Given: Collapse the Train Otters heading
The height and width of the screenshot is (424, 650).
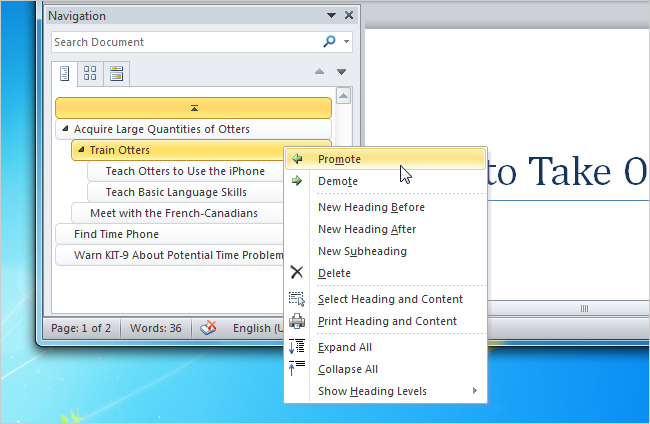Looking at the screenshot, I should click(81, 150).
